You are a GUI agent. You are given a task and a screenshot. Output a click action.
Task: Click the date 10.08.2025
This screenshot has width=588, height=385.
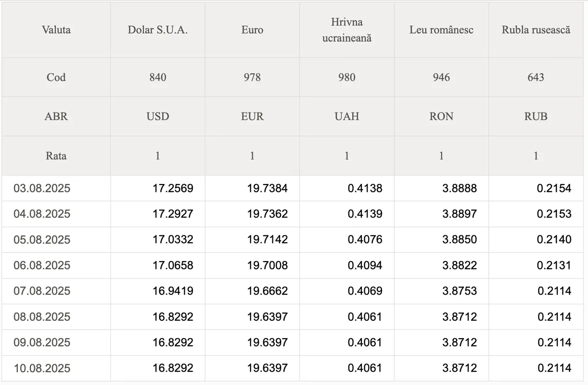coord(42,368)
